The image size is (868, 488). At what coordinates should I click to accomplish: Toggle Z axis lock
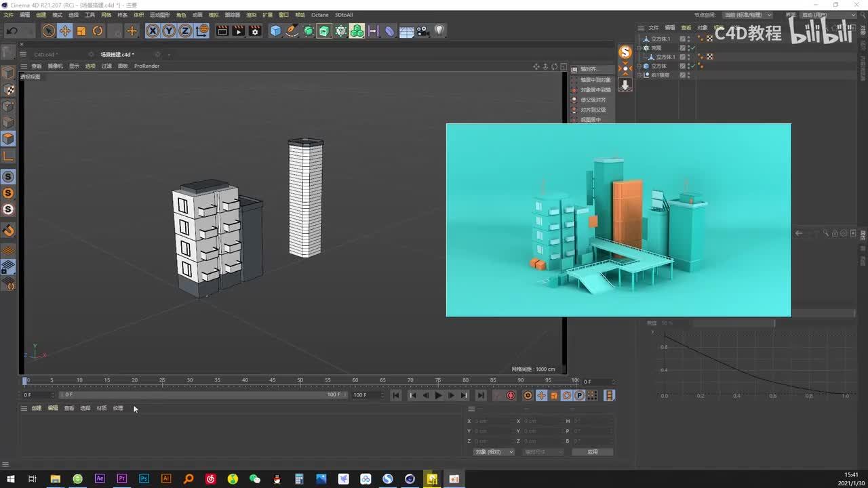pyautogui.click(x=185, y=30)
